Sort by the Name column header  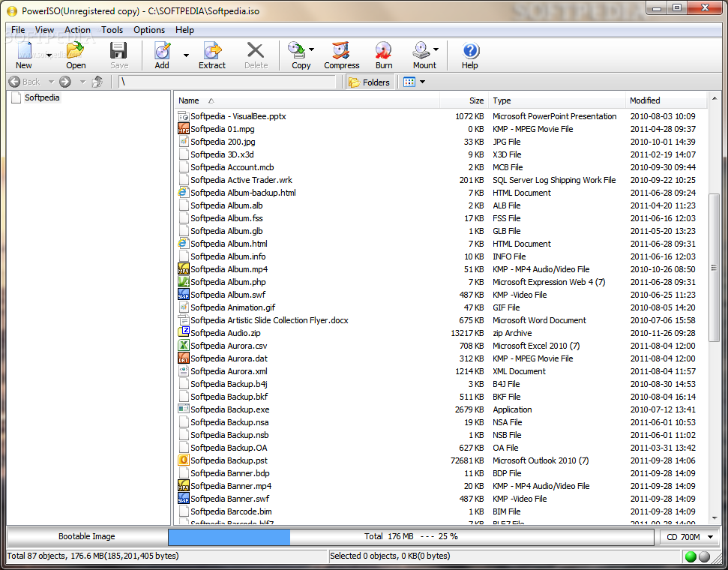point(307,100)
